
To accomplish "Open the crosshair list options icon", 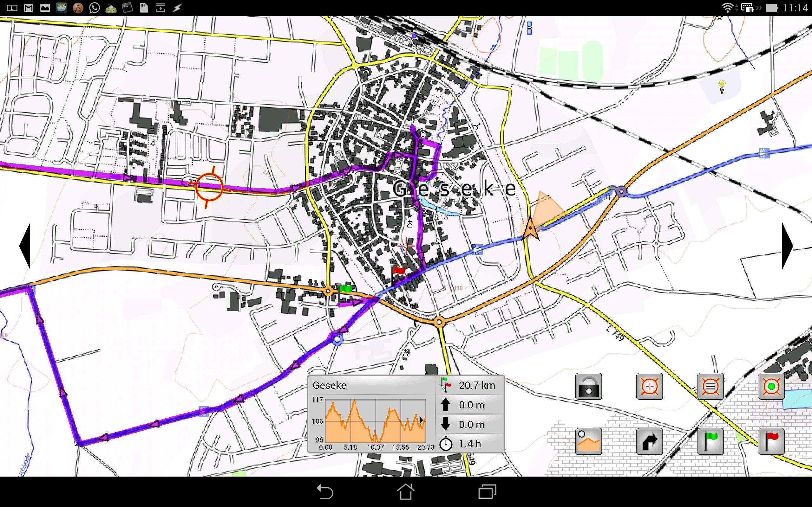I will (x=710, y=386).
